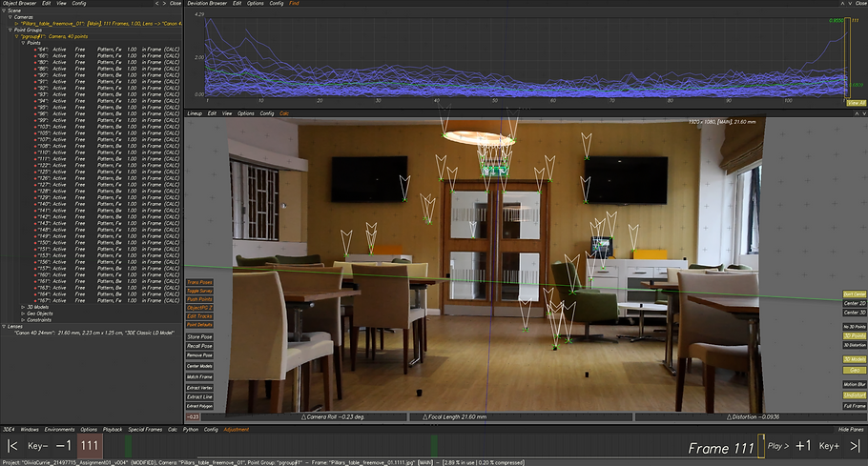The width and height of the screenshot is (868, 466).
Task: Click the Trans Poses tool button
Action: pos(200,282)
